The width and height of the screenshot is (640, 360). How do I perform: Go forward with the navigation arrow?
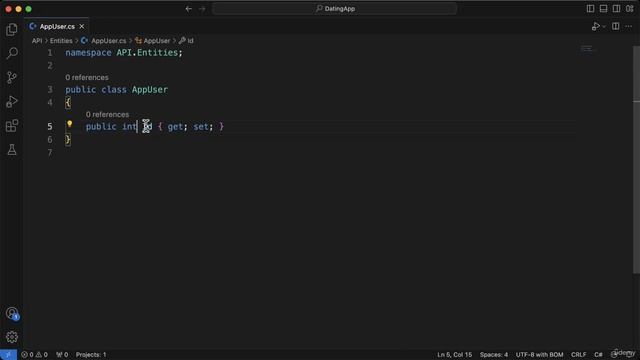pos(202,9)
